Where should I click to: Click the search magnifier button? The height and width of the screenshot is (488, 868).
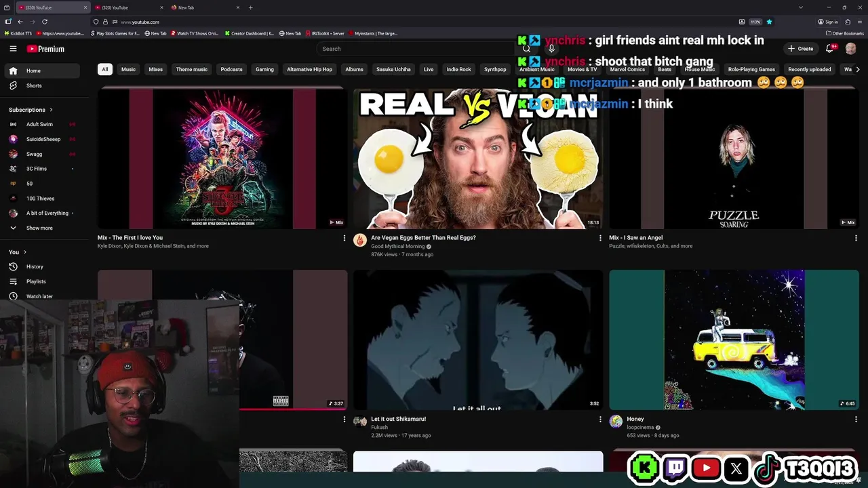[526, 49]
